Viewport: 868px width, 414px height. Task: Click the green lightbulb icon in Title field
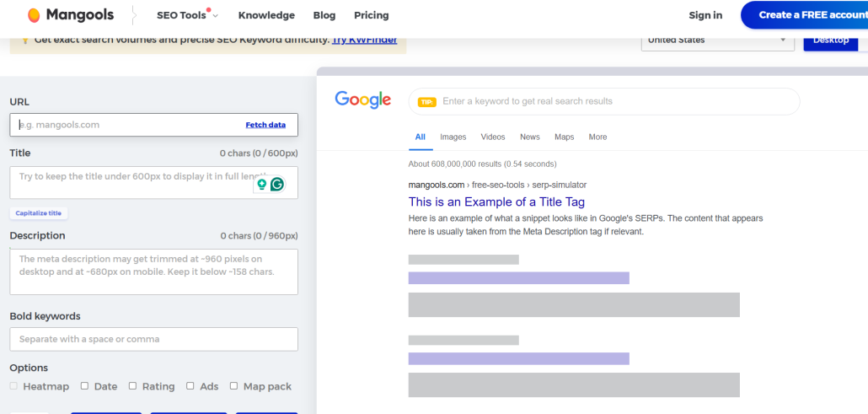pos(262,184)
